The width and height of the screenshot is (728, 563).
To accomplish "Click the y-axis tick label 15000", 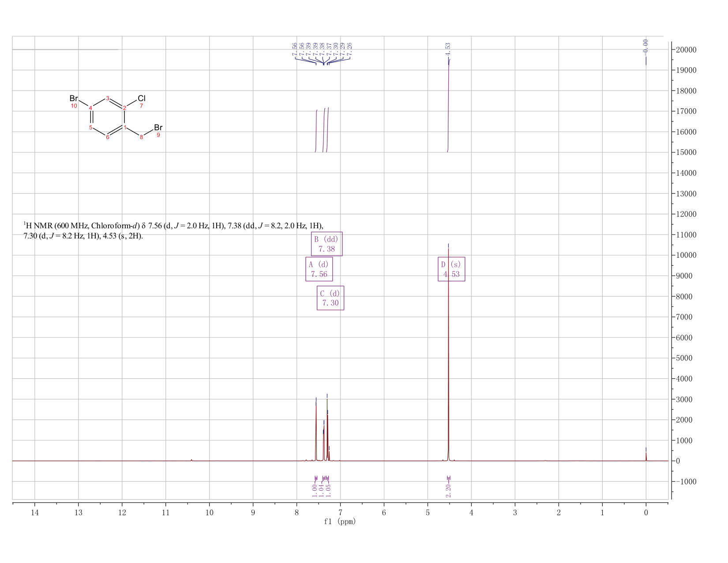I will [686, 152].
